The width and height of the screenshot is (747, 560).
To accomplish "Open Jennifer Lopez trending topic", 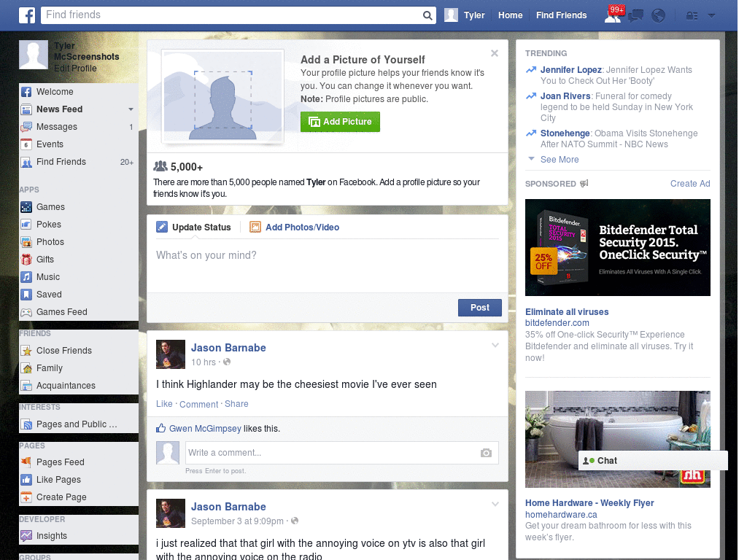I will click(x=570, y=70).
